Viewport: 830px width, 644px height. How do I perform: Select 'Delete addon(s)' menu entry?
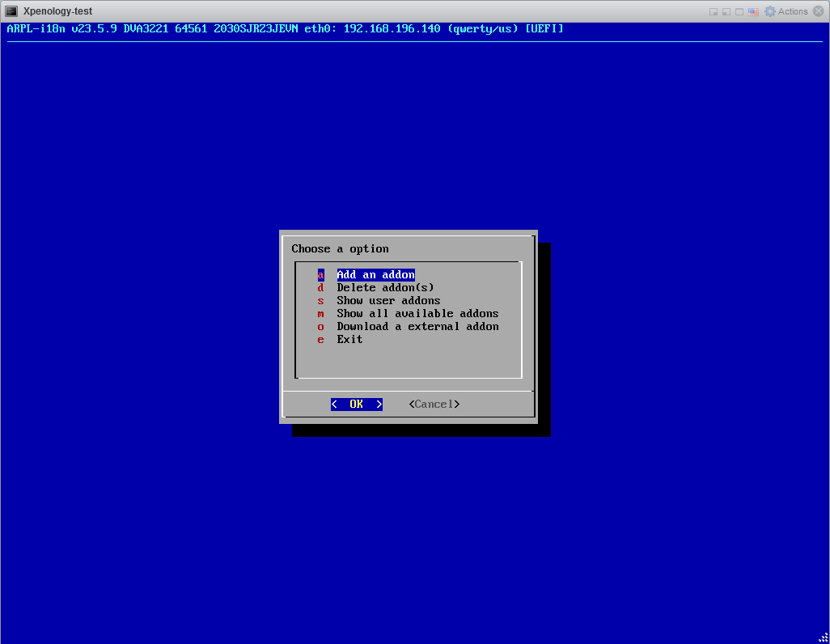[x=385, y=288]
